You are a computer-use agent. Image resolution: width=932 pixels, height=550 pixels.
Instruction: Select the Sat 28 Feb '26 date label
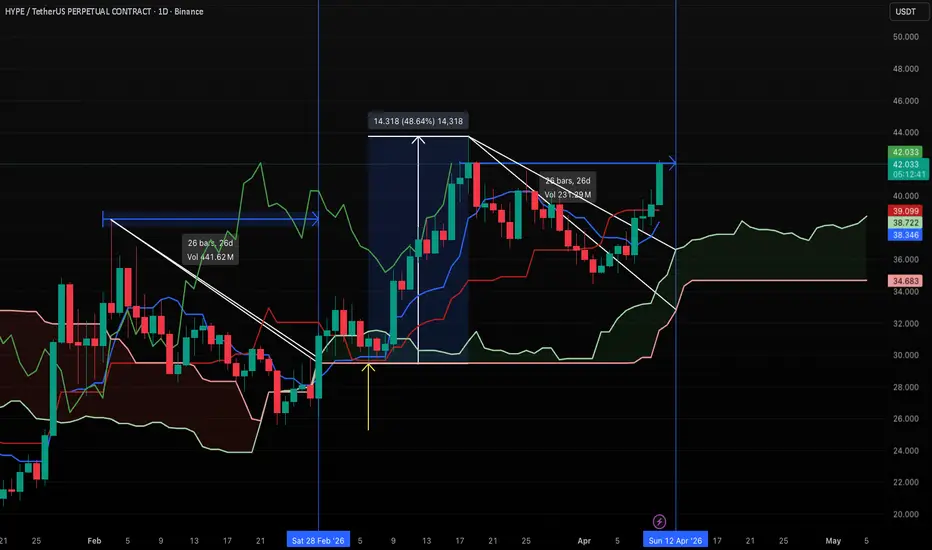[x=318, y=540]
